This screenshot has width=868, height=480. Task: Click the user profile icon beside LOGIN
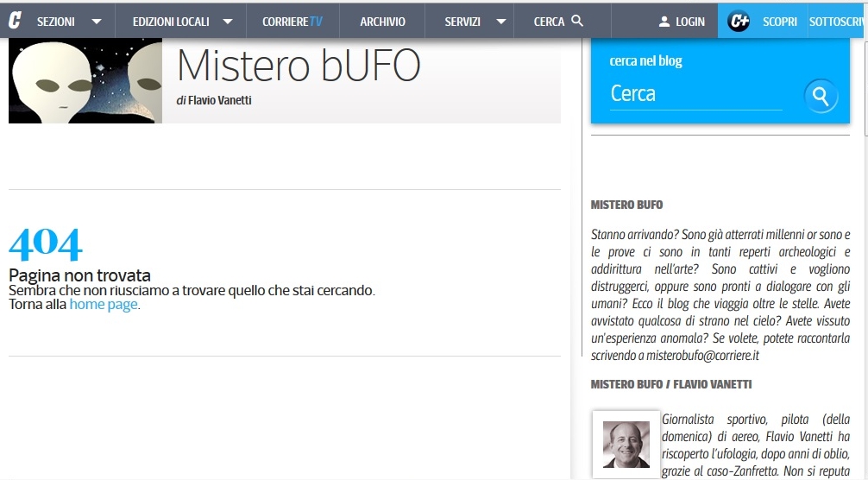coord(664,22)
